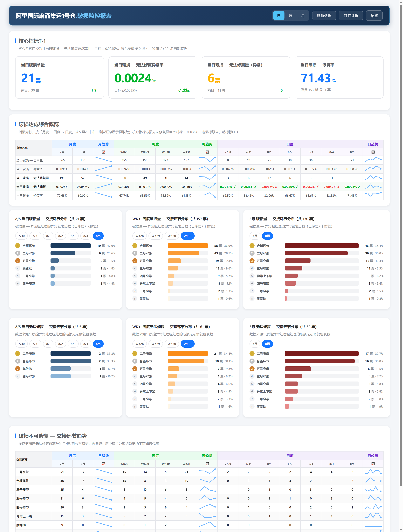Click the 71.43 % 修复率 value

point(318,78)
